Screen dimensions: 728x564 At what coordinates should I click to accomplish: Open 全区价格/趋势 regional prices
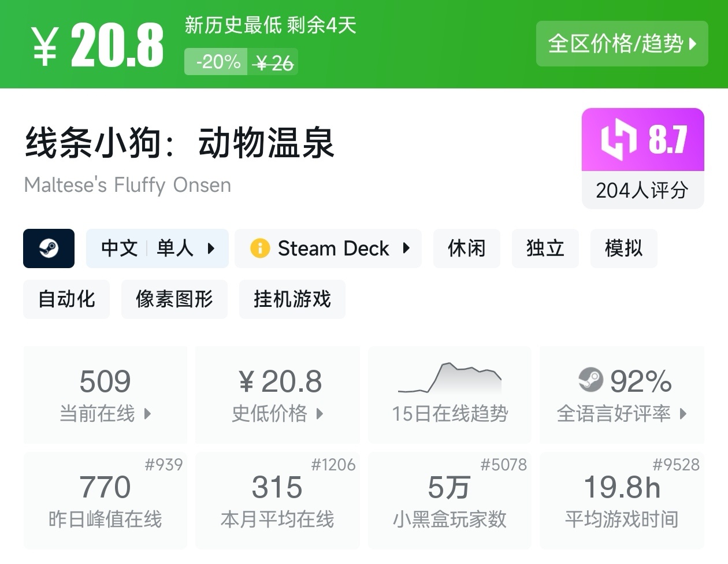tap(622, 44)
